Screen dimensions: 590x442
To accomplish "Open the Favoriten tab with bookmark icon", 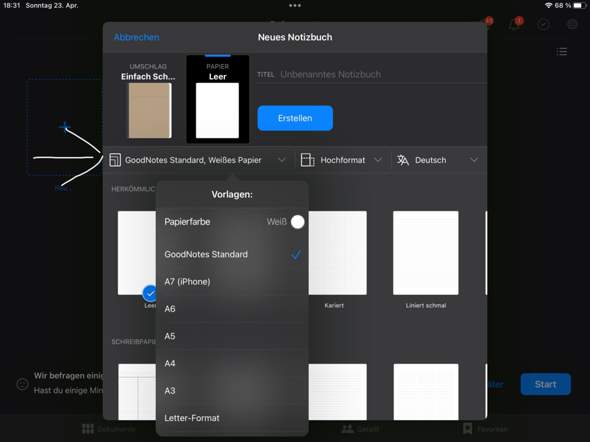I will point(486,429).
